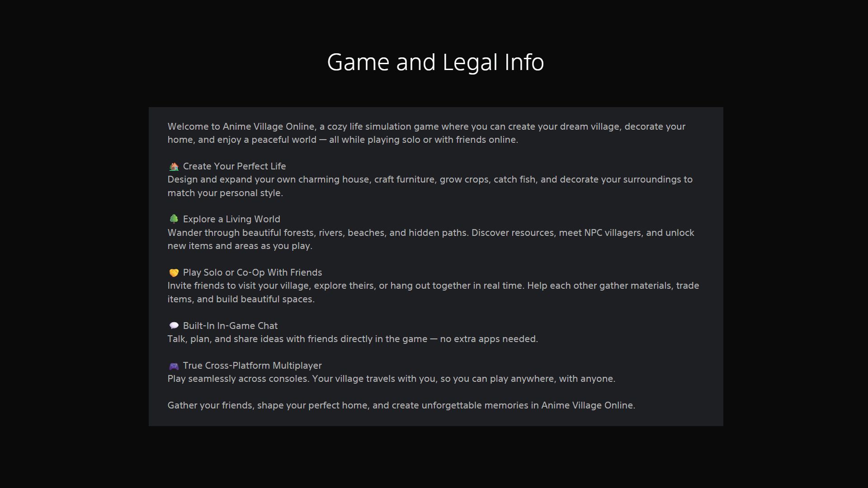
Task: Click the closing Gather your friends sentence
Action: [401, 405]
